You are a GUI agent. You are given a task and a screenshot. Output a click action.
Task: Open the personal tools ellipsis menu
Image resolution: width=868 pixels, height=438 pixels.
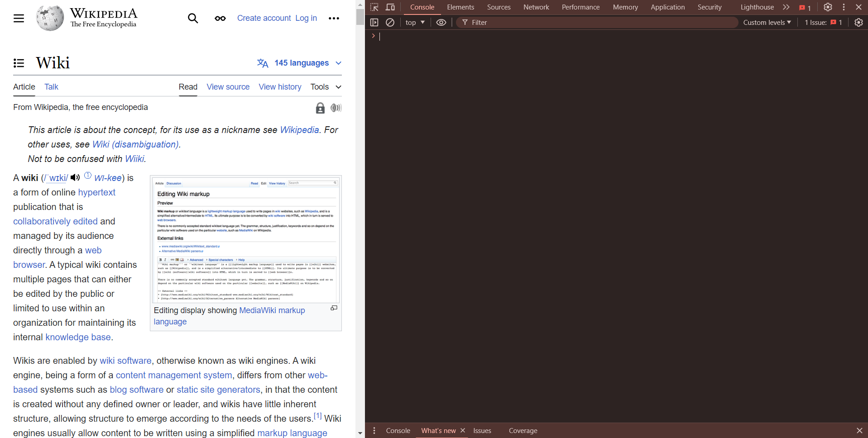point(334,18)
